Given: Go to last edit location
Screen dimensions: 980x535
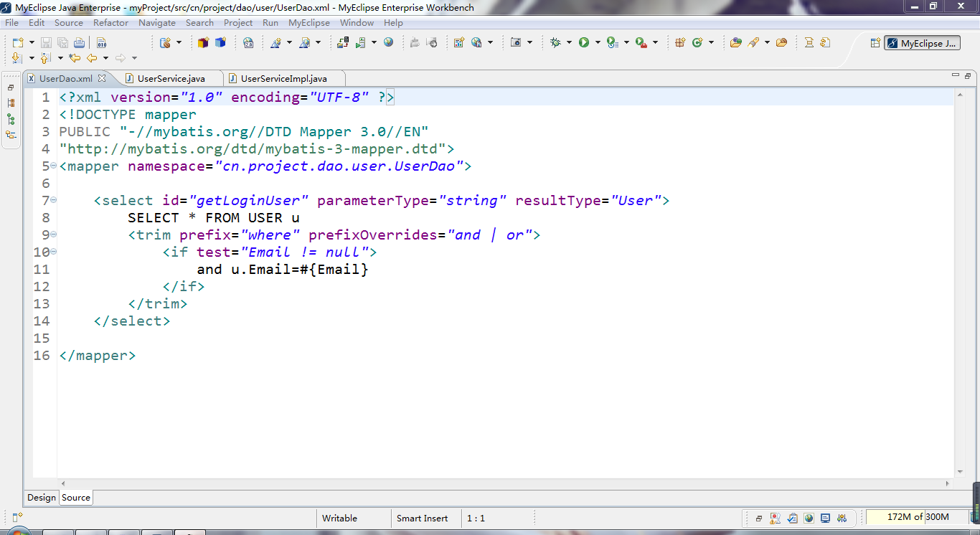Looking at the screenshot, I should point(75,58).
